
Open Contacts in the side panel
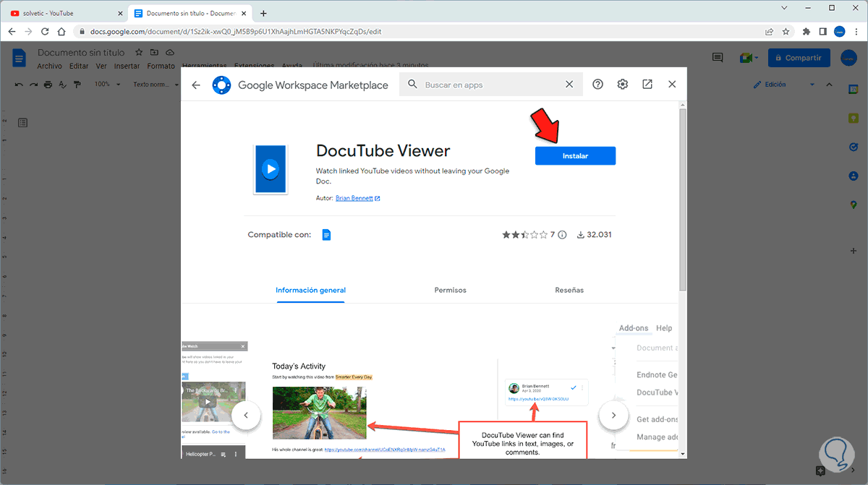(853, 176)
